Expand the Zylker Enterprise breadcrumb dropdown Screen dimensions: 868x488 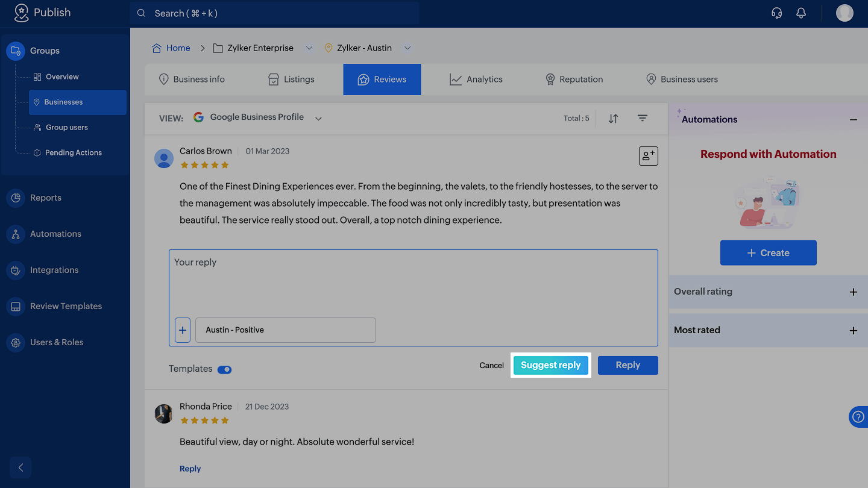coord(309,48)
